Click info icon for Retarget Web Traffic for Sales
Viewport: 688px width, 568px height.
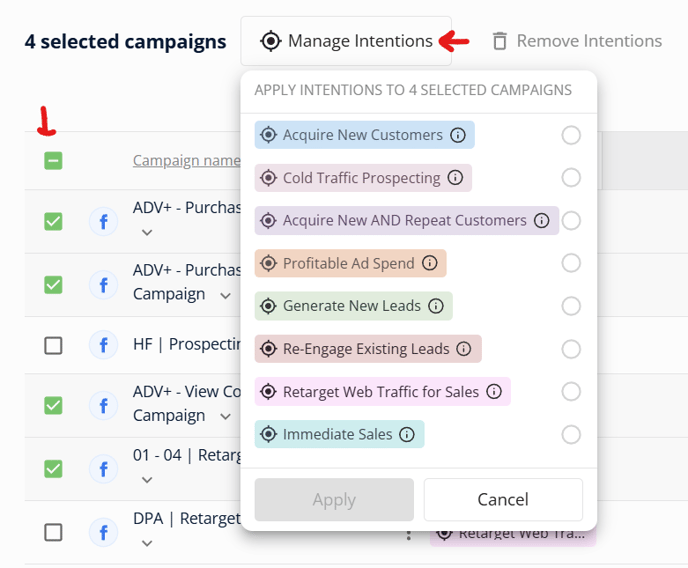[x=494, y=391]
